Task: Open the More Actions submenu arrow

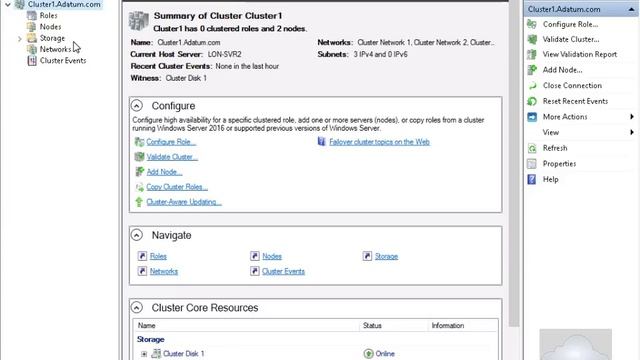Action: (632, 117)
